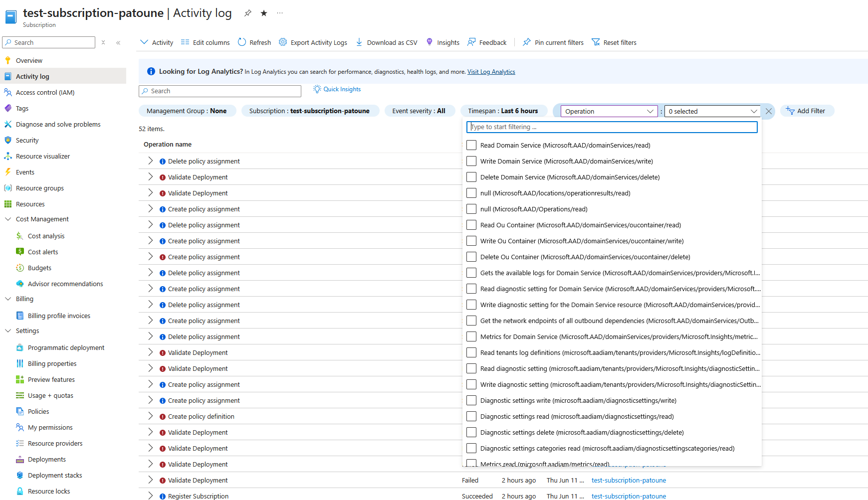Click the favorite star icon in title
868x500 pixels.
click(x=264, y=13)
